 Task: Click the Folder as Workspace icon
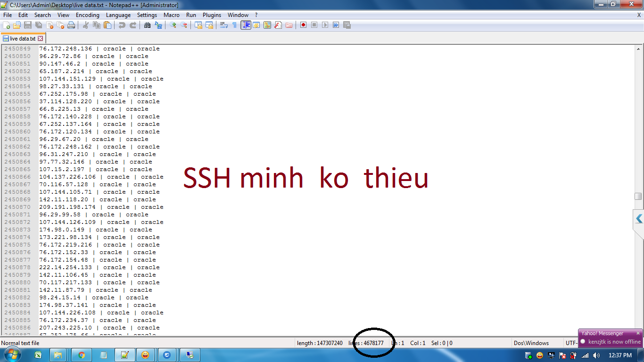289,25
